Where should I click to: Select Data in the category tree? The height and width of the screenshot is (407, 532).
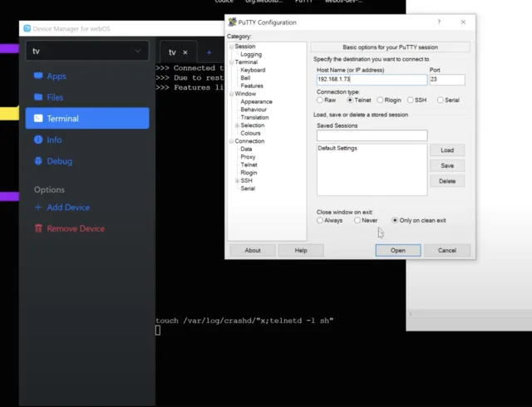tap(246, 150)
